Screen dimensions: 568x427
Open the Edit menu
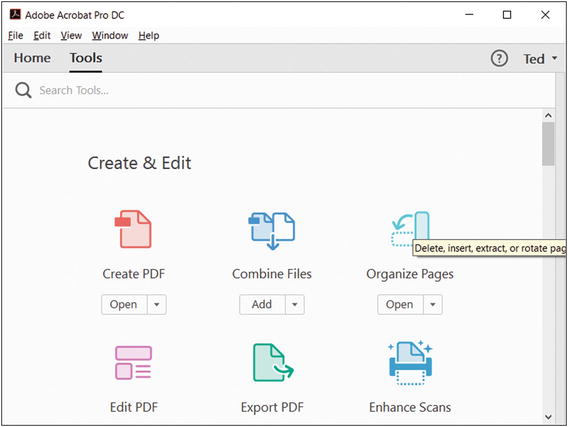coord(42,35)
